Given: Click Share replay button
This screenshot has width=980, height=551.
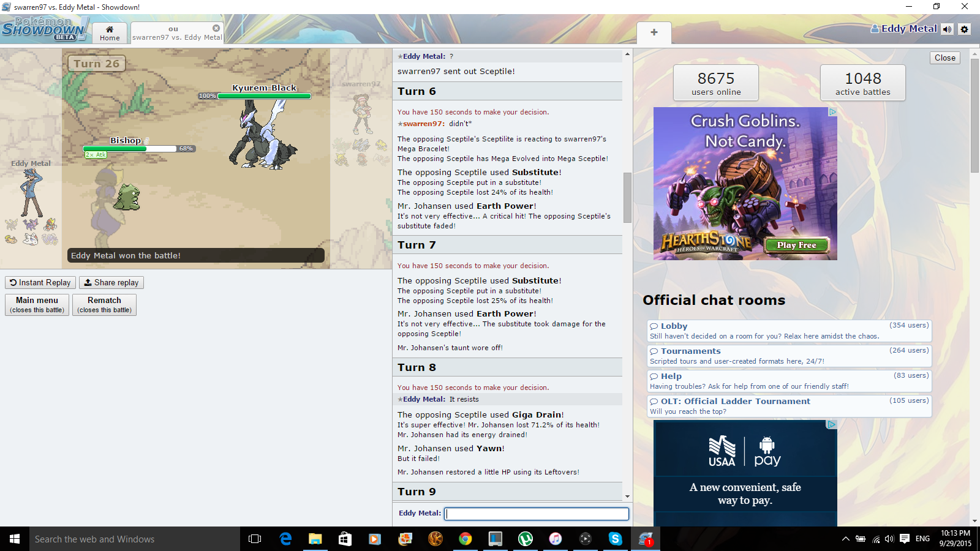Looking at the screenshot, I should [111, 282].
